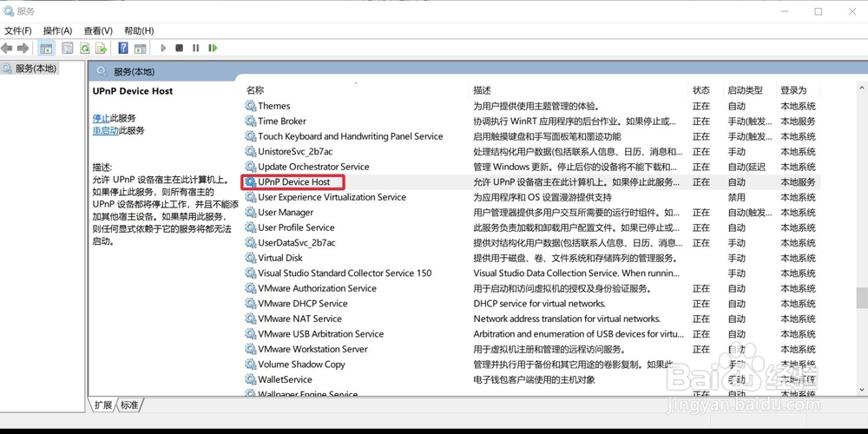The height and width of the screenshot is (434, 868).
Task: Click the 服务 app icon in title bar
Action: pyautogui.click(x=9, y=10)
